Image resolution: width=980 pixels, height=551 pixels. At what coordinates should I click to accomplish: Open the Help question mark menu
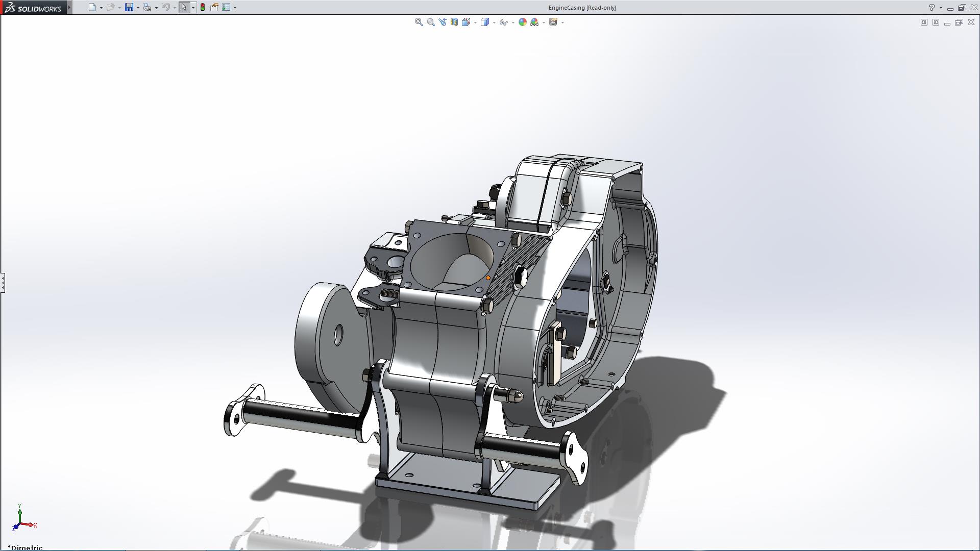pyautogui.click(x=932, y=7)
